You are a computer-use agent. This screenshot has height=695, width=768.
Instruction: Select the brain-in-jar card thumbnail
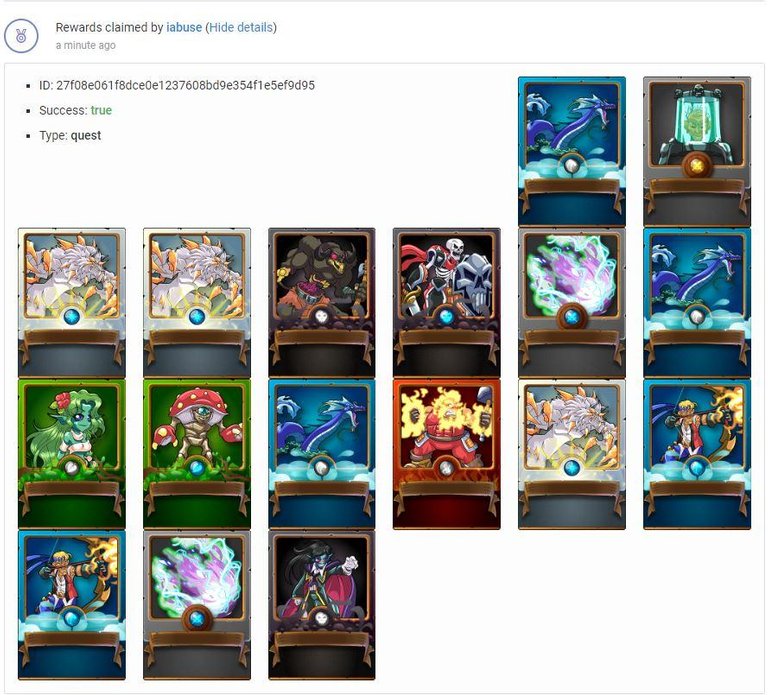(696, 151)
